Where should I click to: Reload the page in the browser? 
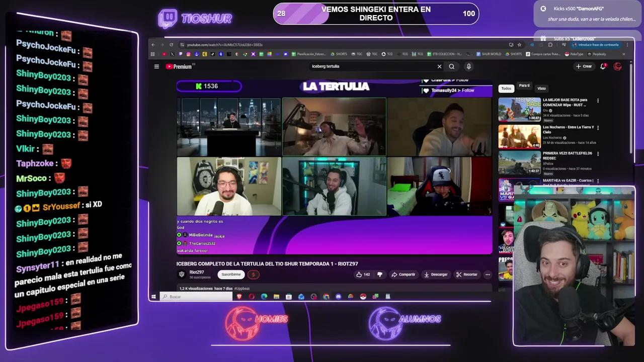[171, 45]
